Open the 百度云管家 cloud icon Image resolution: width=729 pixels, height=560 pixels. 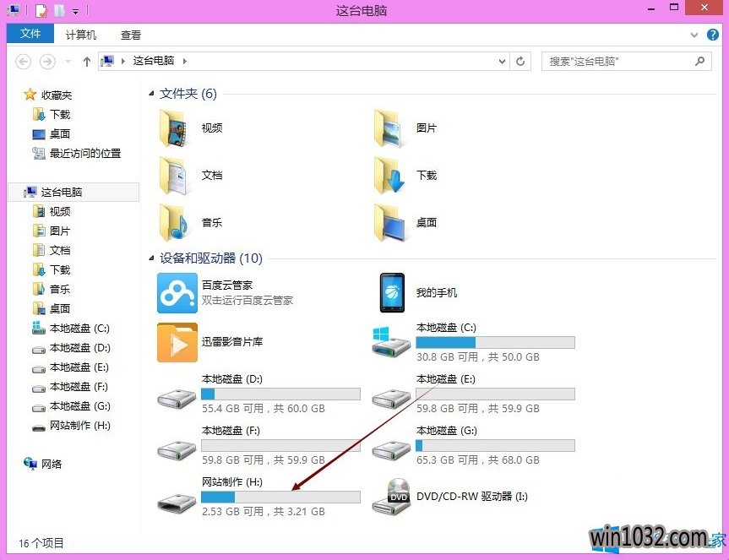(x=177, y=293)
